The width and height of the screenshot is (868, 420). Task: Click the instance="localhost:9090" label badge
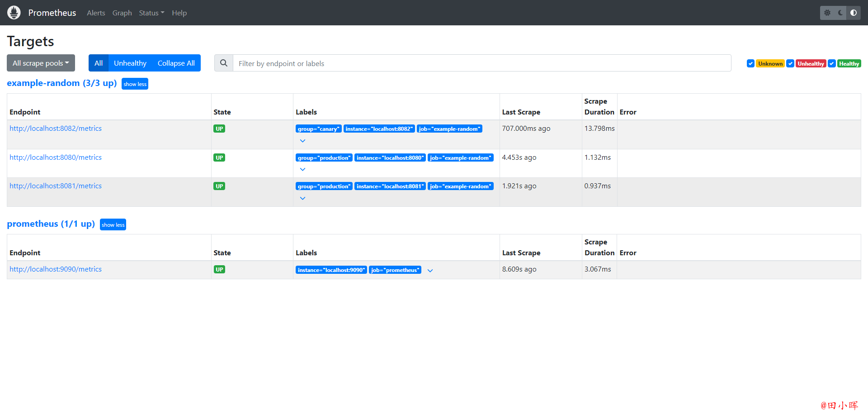[331, 270]
